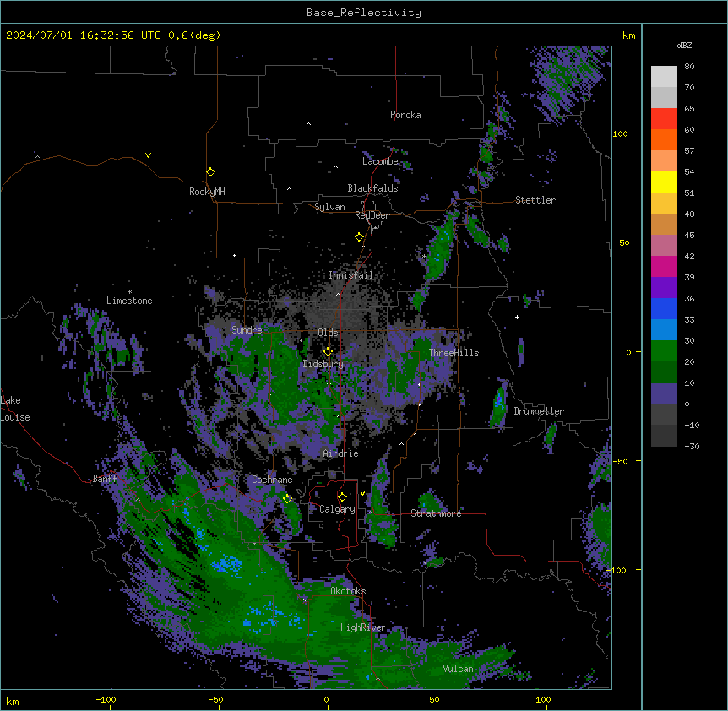Click the Sundre label
The width and height of the screenshot is (728, 711).
tap(247, 330)
